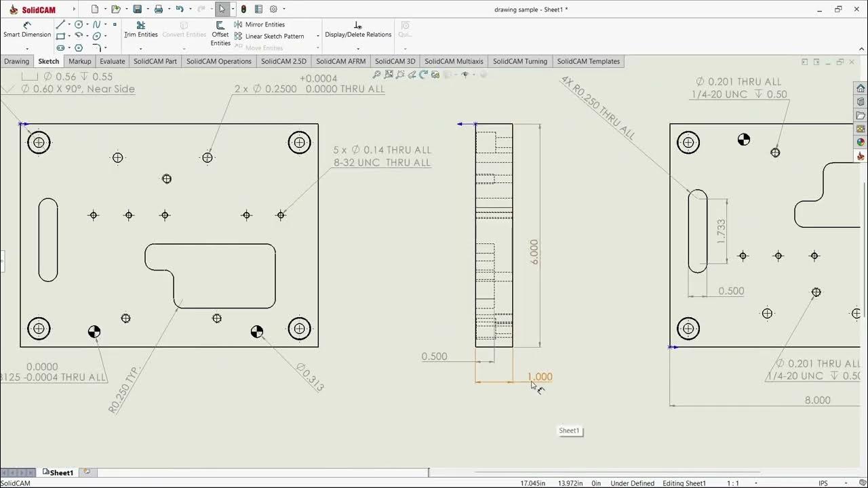Viewport: 868px width, 488px height.
Task: Click the Rotate View icon in view toolbar
Action: tap(423, 75)
